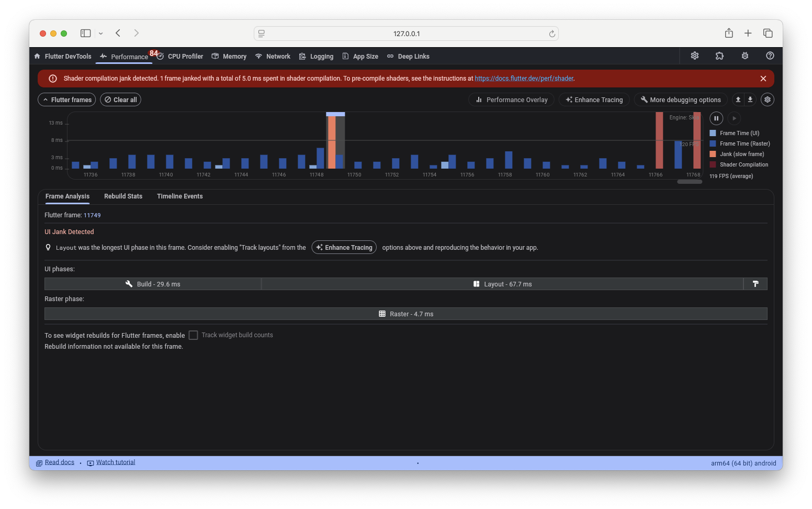Dismiss the shader compilation jank banner
812x509 pixels.
[x=763, y=79]
